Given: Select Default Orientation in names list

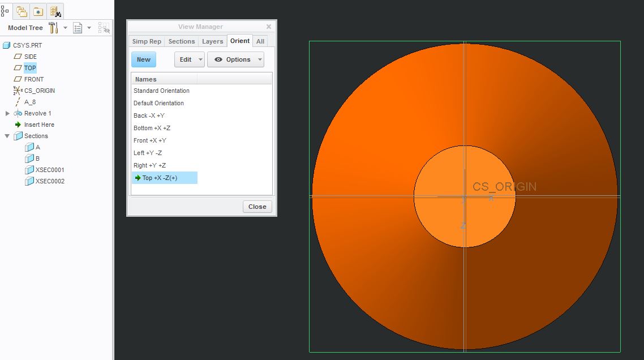Looking at the screenshot, I should coord(158,103).
